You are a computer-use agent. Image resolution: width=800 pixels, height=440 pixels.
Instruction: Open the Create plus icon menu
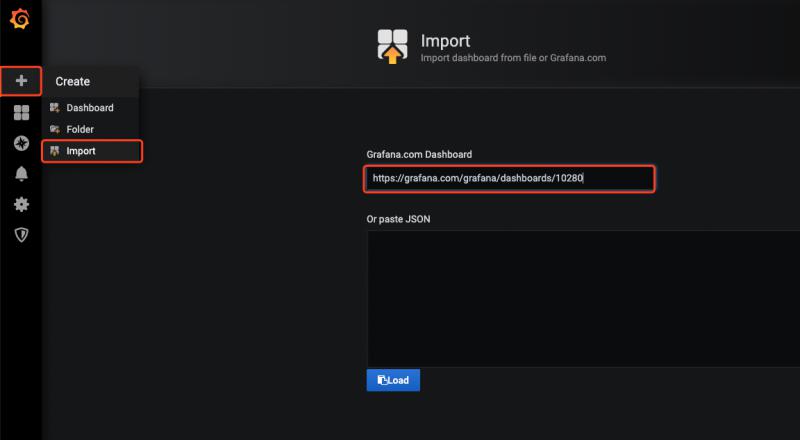point(21,81)
